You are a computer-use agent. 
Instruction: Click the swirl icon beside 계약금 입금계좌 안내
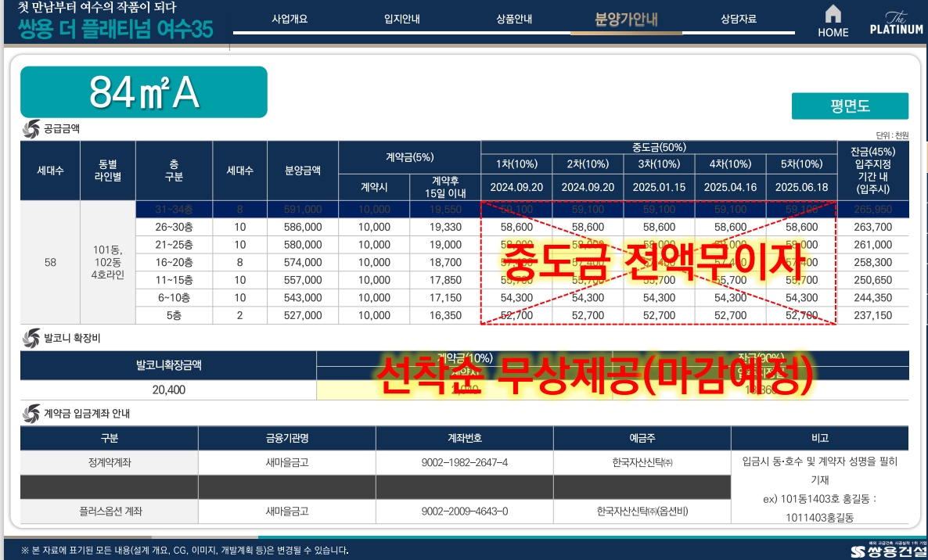(x=31, y=414)
